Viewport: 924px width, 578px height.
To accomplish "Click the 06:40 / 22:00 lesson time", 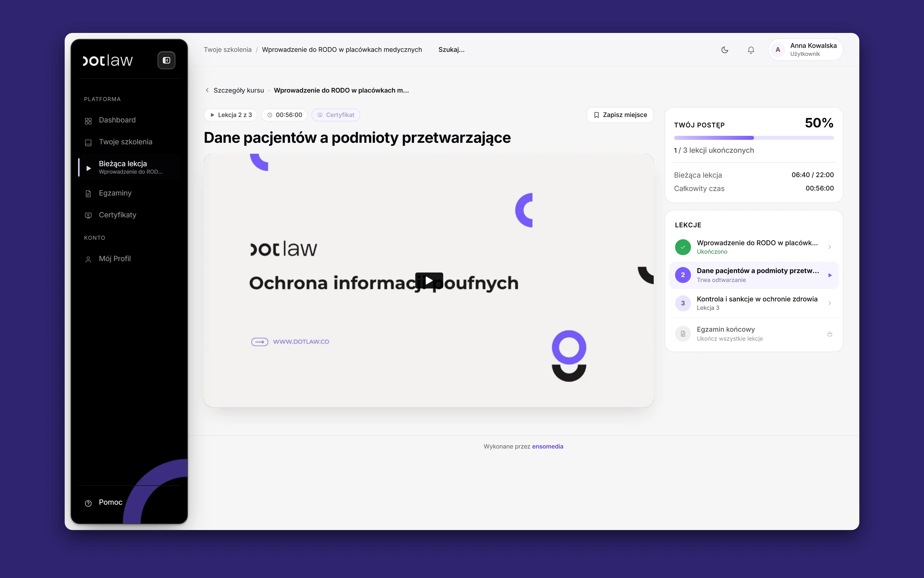I will click(813, 175).
